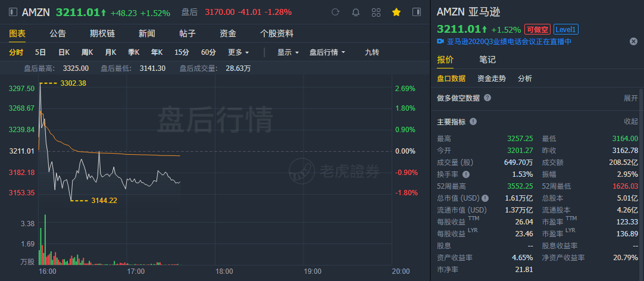Expand 做多做空数据 with 展开
Image resolution: width=644 pixels, height=281 pixels.
click(631, 98)
